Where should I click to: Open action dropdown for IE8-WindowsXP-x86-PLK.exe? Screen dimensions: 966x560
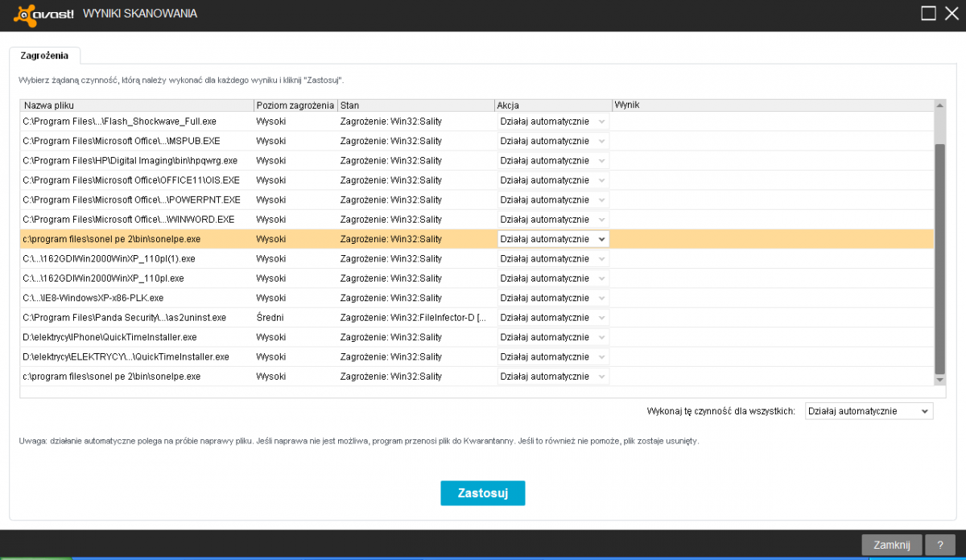click(x=553, y=298)
